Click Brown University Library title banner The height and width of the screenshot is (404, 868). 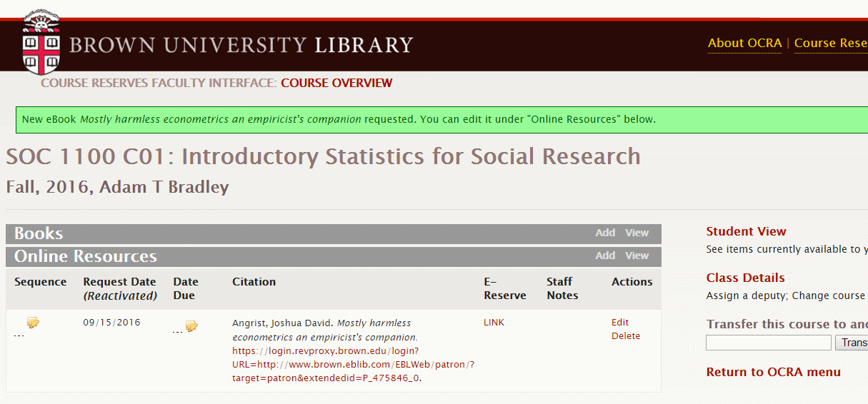(x=241, y=45)
